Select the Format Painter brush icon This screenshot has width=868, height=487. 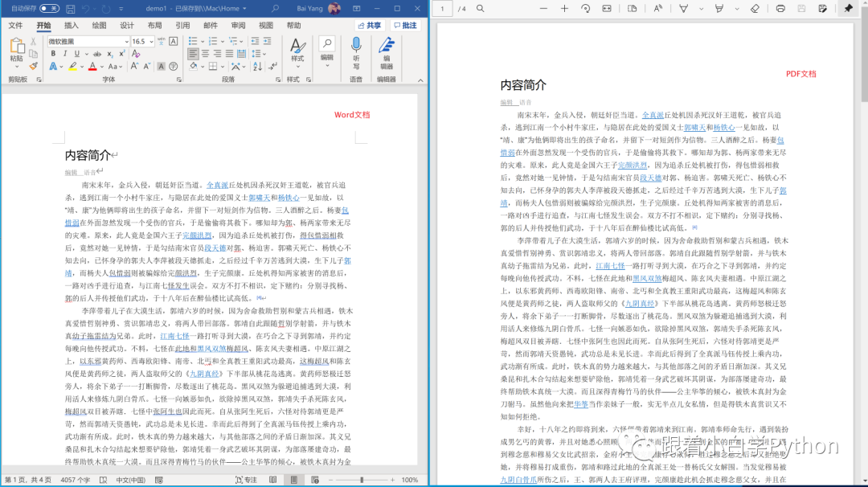[x=33, y=67]
